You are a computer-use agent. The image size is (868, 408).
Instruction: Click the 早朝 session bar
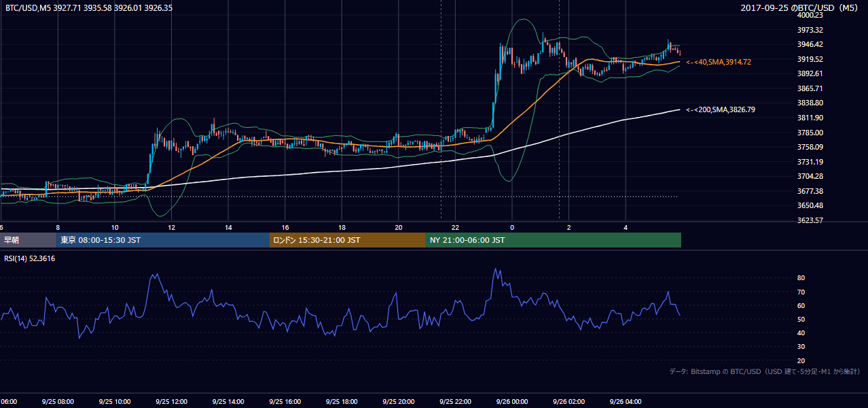pyautogui.click(x=28, y=240)
